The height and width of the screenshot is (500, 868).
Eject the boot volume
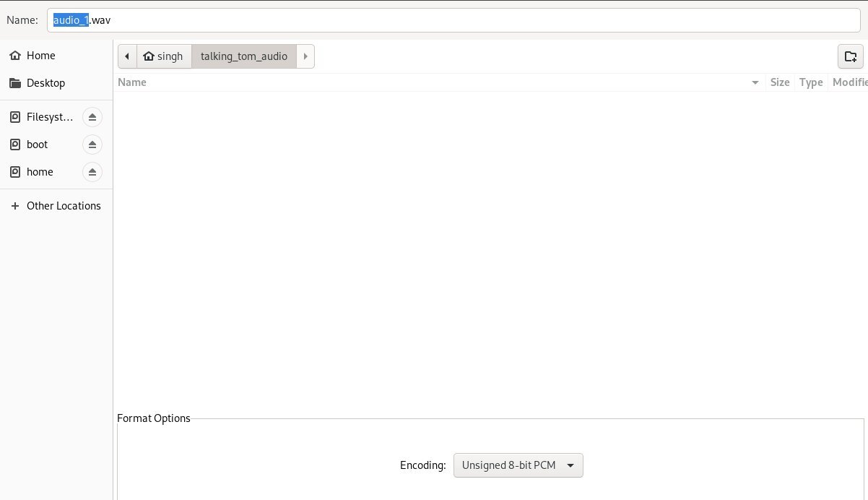(92, 145)
